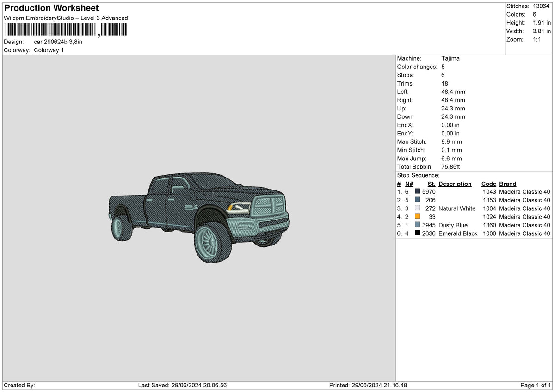Screen dimensions: 555x392
Task: Click the dark grey 5970 color swatch
Action: 418,191
